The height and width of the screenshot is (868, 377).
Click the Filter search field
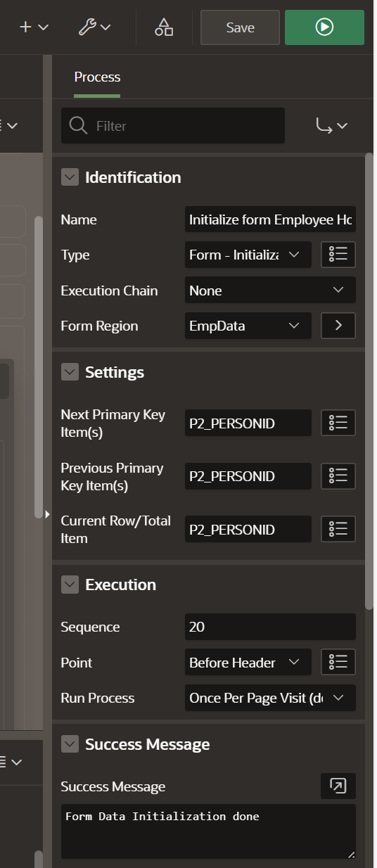pyautogui.click(x=173, y=126)
